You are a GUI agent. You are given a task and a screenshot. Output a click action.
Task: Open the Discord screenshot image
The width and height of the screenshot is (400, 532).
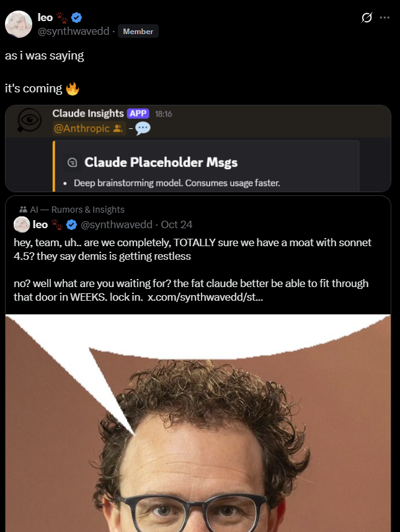198,149
